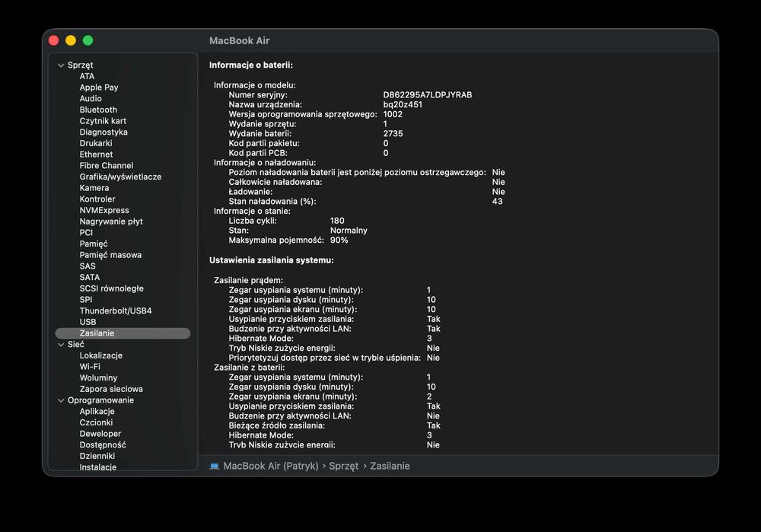Click Sprzęt breadcrumb in path bar
This screenshot has width=761, height=532.
coord(344,466)
